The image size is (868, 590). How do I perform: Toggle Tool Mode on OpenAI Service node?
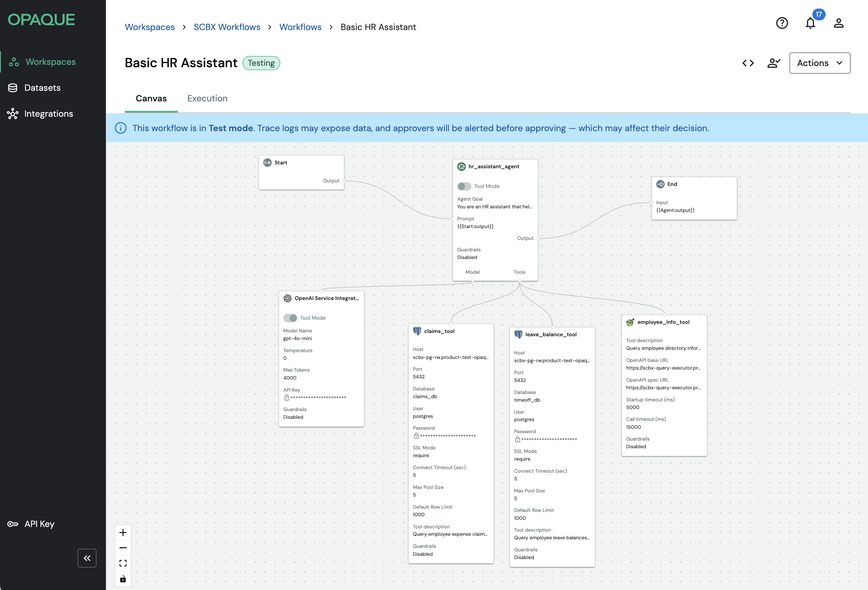click(x=290, y=318)
